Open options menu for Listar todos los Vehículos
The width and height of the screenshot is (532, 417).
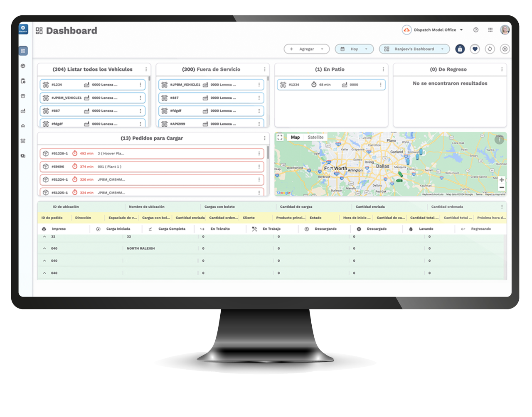click(146, 69)
